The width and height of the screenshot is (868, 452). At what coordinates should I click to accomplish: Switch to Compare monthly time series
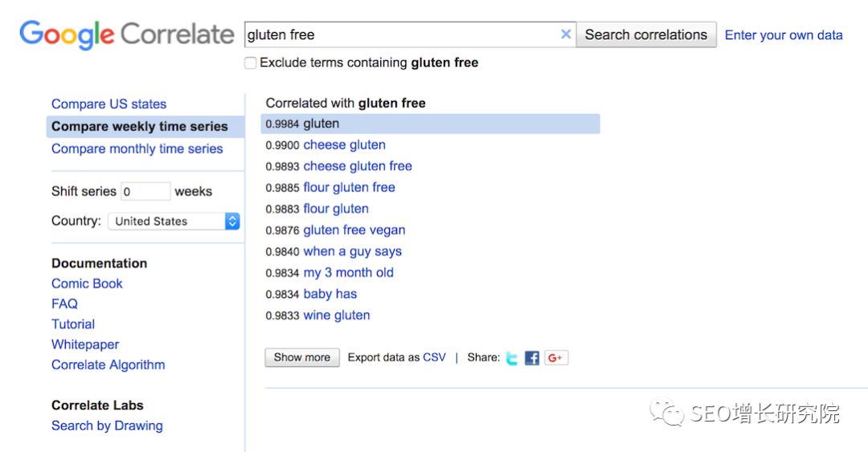pos(137,149)
